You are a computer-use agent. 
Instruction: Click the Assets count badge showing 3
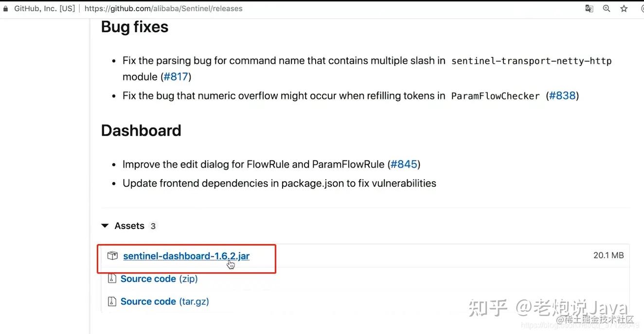153,226
